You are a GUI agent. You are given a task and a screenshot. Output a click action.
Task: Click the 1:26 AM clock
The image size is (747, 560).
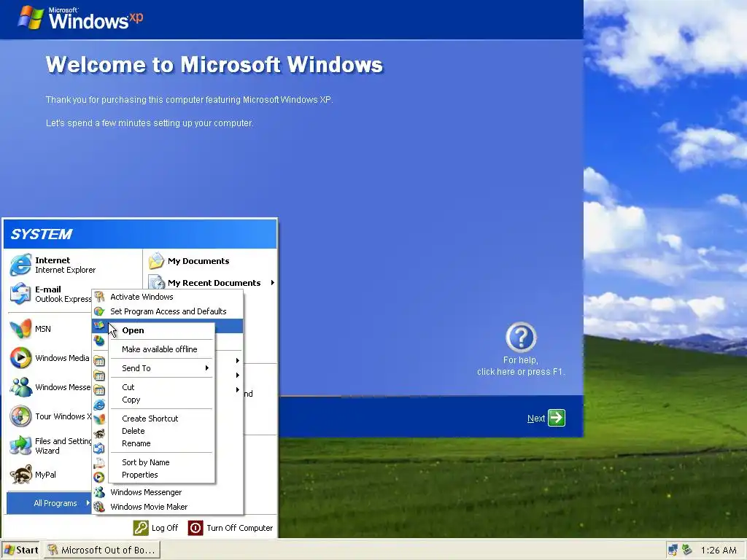tap(719, 551)
